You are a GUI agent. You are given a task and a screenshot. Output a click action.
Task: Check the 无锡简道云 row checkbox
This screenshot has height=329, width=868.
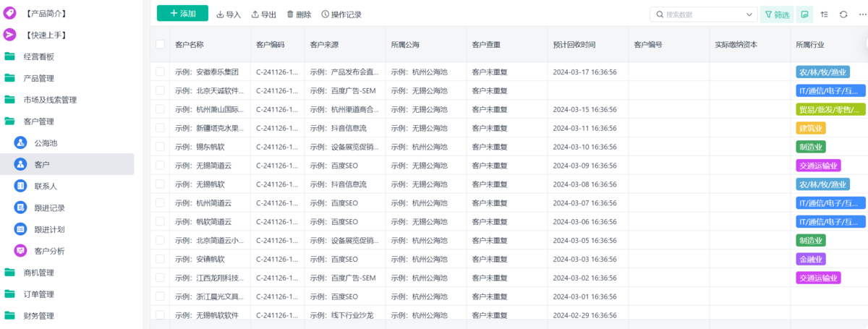click(160, 166)
